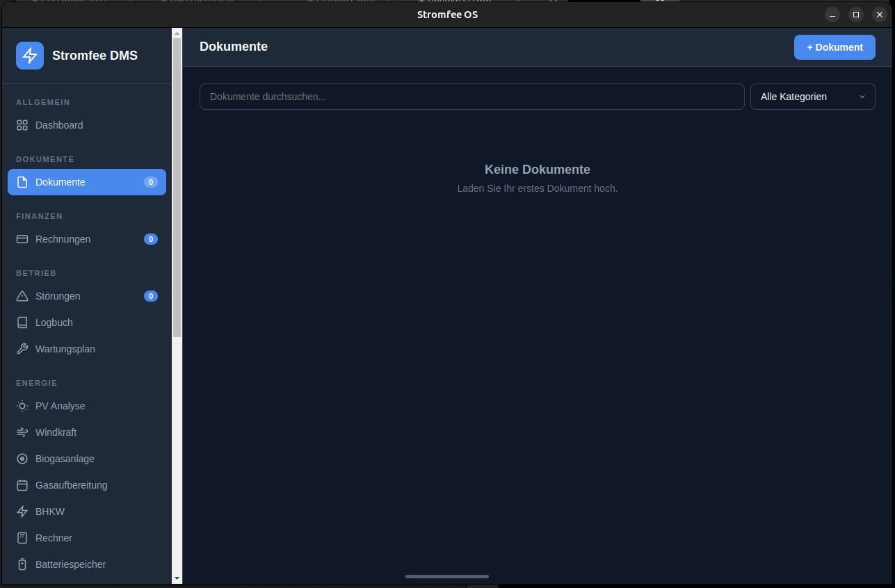
Task: Select the Störungen warning triangle icon
Action: [x=22, y=296]
